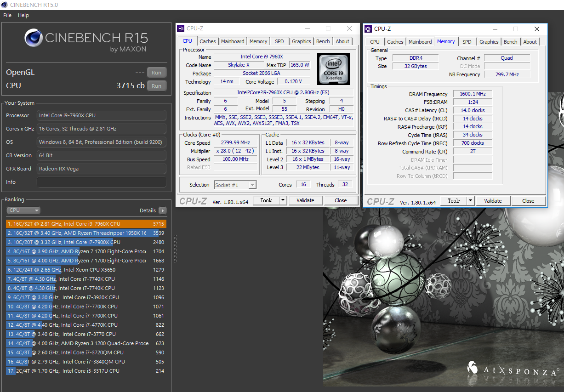Viewport: 564px width, 392px height.
Task: Click Validate in right CPU-Z window
Action: [493, 201]
